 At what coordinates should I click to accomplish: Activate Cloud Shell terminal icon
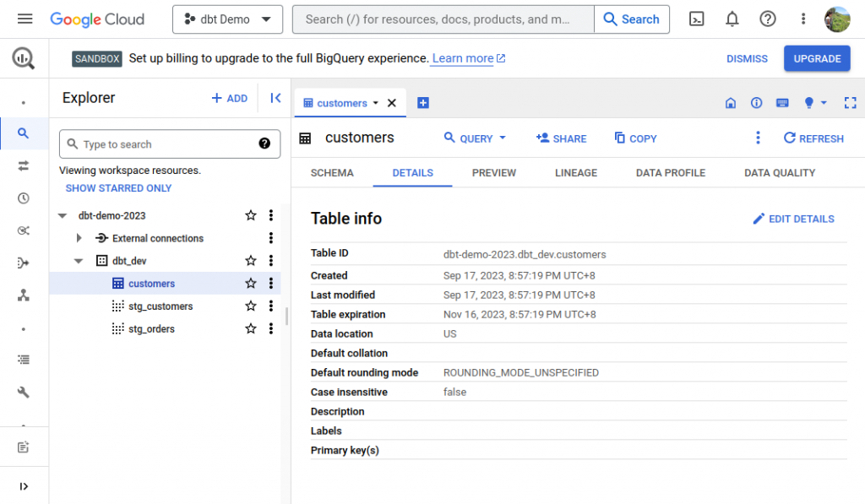pyautogui.click(x=697, y=19)
